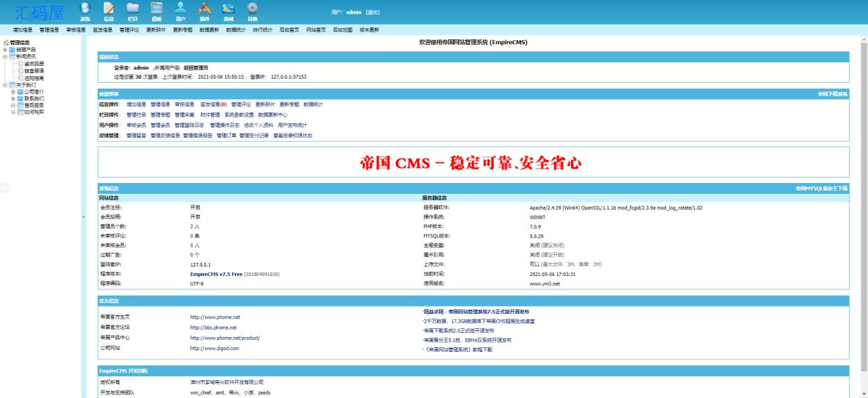Open 管理会员 in the quick menu

(161, 125)
